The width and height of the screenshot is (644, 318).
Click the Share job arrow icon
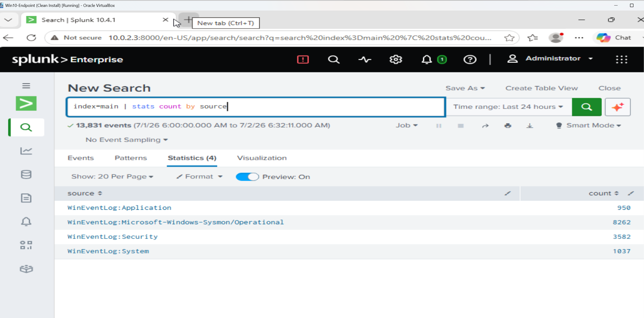485,125
